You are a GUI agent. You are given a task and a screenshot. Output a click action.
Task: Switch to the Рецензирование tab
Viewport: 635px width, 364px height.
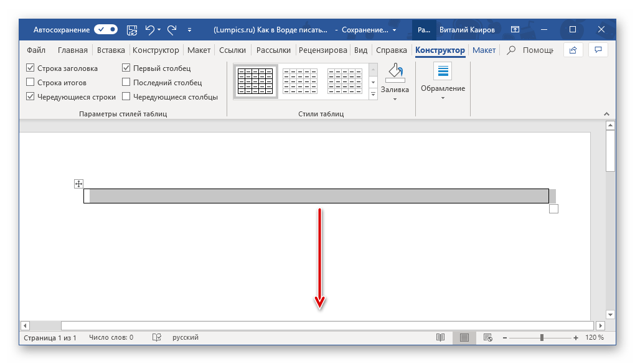pyautogui.click(x=323, y=50)
